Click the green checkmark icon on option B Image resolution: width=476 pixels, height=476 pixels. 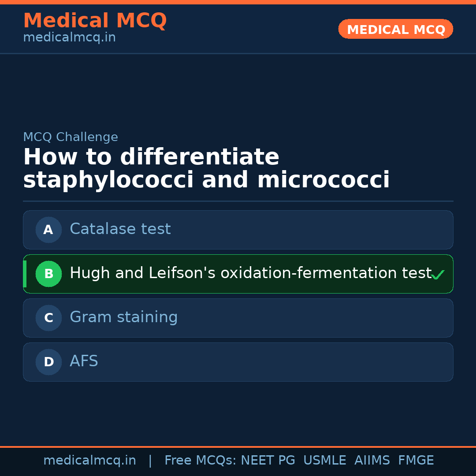(x=438, y=275)
